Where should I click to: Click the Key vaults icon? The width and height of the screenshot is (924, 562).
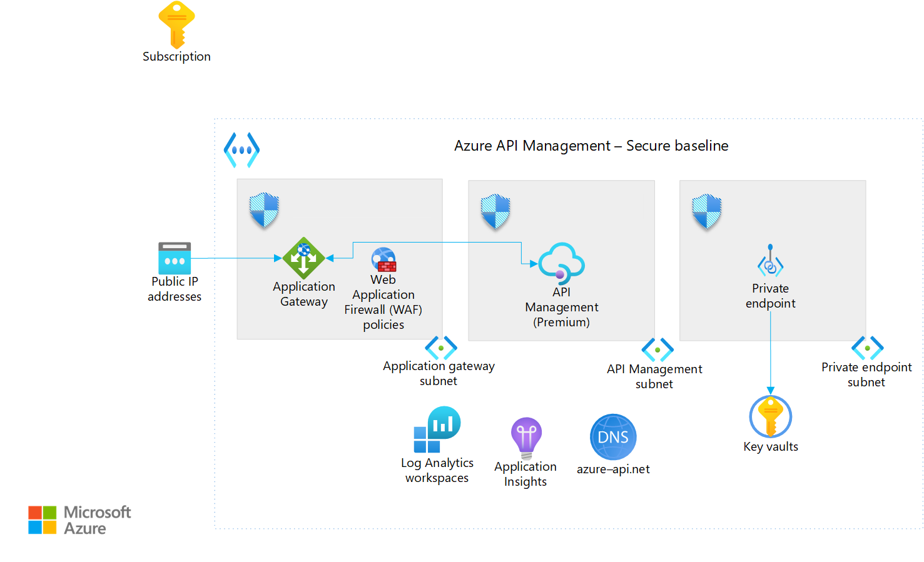click(x=770, y=417)
